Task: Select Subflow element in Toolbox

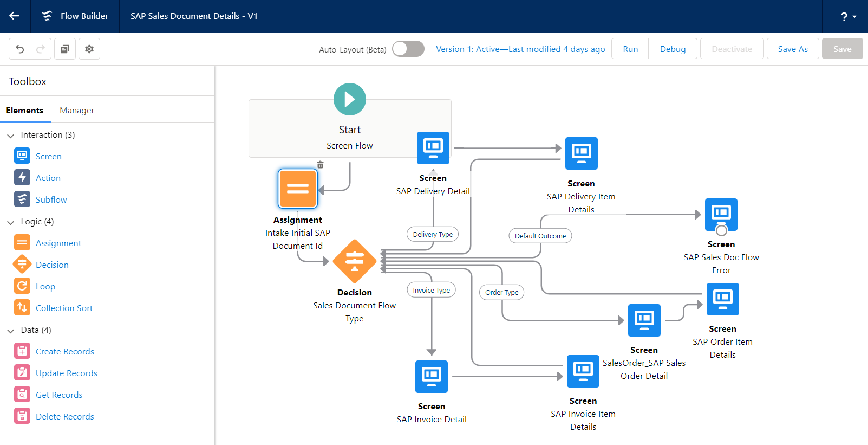Action: [x=41, y=199]
